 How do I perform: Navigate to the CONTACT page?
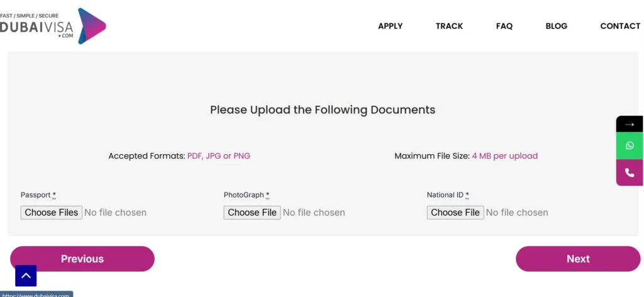620,26
